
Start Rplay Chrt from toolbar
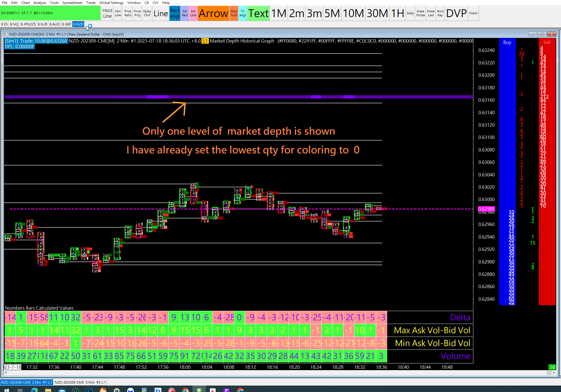tap(147, 13)
